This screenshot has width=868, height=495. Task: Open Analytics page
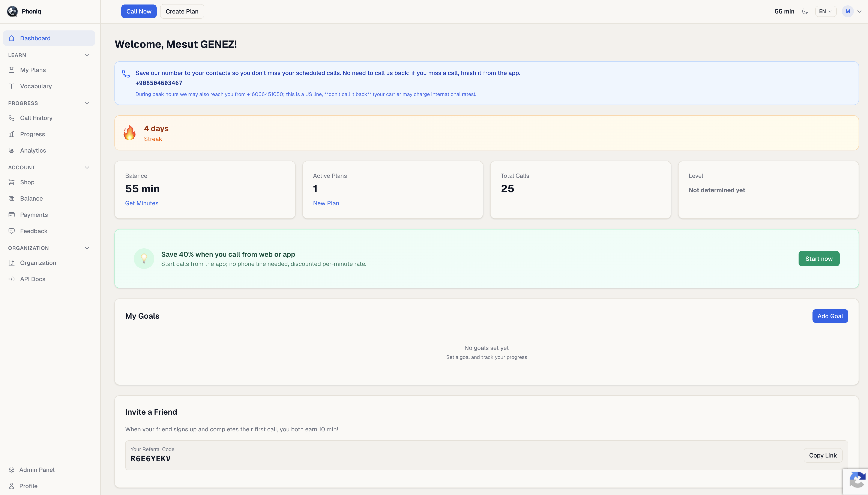coord(49,150)
